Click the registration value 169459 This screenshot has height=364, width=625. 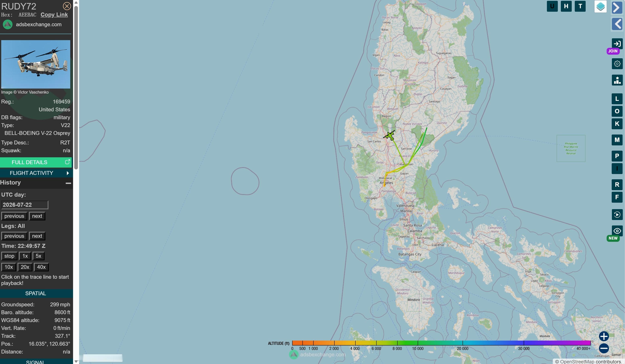(62, 102)
